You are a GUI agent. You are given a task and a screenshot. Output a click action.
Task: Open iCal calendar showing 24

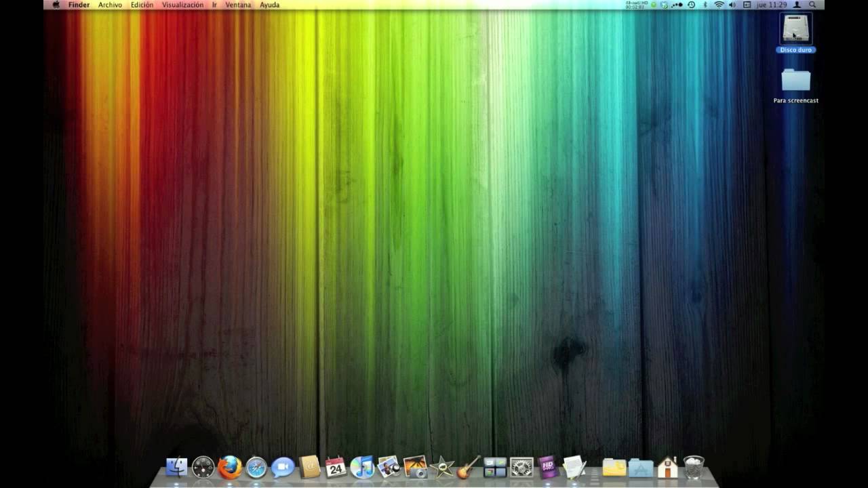pos(336,467)
